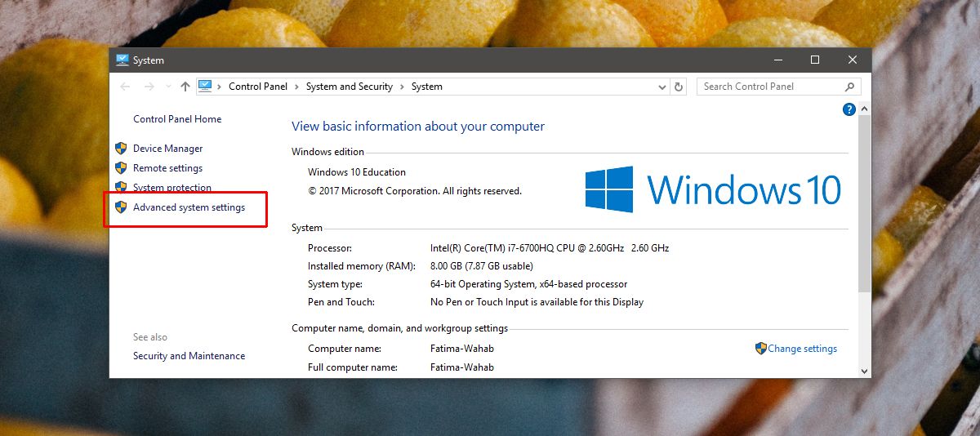Go up one level with up arrow
Viewport: 980px width, 436px height.
185,87
